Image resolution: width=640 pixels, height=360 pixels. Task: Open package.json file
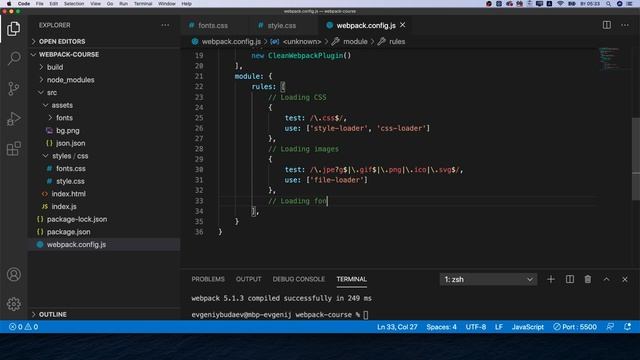pos(68,232)
